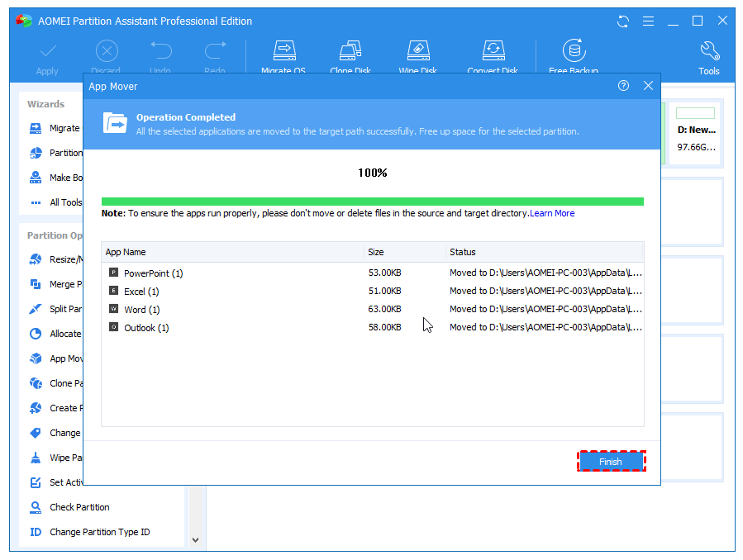The height and width of the screenshot is (560, 743).
Task: Select Clone Partition operation
Action: click(x=55, y=383)
